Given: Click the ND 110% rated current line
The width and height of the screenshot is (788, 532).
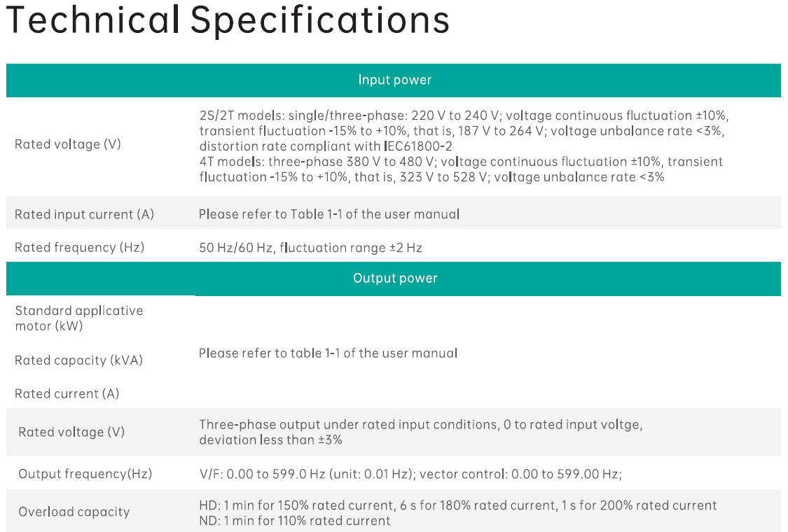Looking at the screenshot, I should [295, 520].
